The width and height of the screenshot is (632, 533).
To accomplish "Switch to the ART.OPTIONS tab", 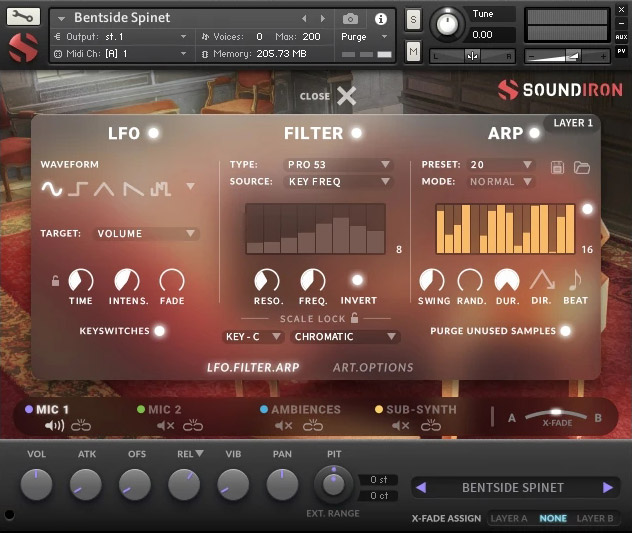I will 372,368.
